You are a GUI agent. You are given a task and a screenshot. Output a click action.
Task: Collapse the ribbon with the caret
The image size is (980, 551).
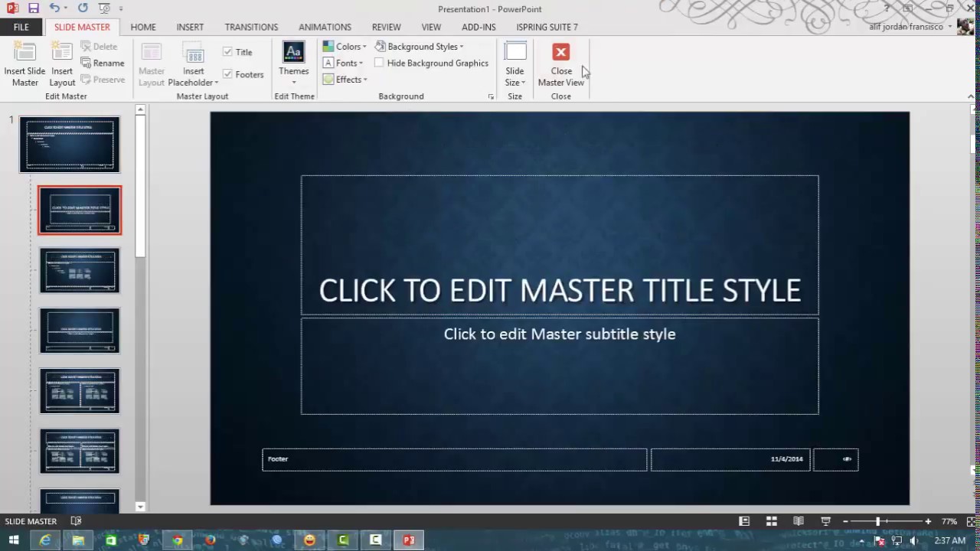[972, 96]
